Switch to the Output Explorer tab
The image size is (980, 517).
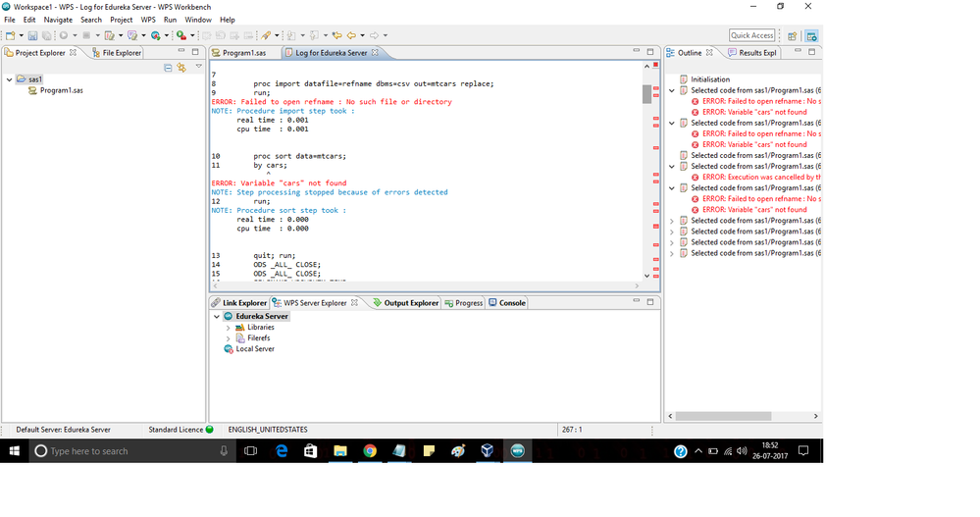coord(405,303)
